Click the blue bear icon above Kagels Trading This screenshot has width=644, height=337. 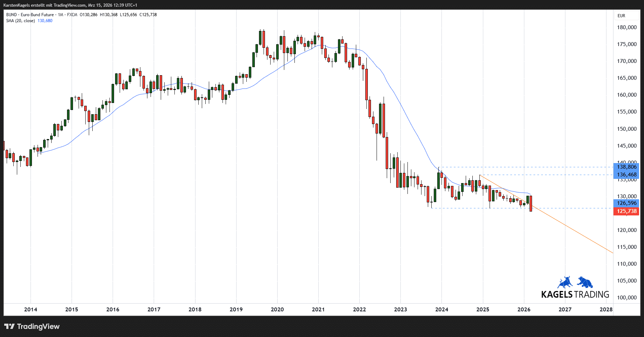tap(585, 282)
